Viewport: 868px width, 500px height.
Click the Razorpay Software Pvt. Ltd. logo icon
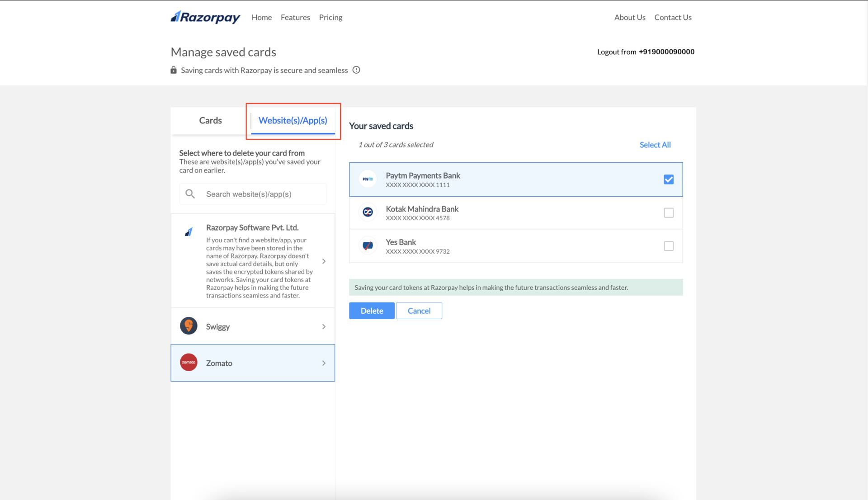[x=189, y=232]
